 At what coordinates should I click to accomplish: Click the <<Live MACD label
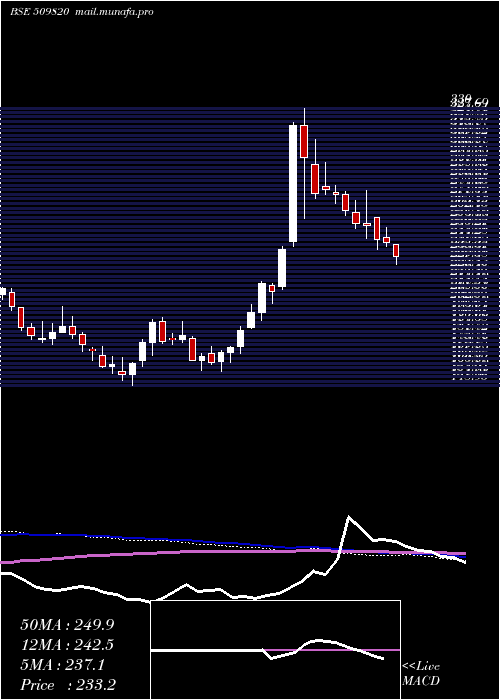(x=421, y=673)
